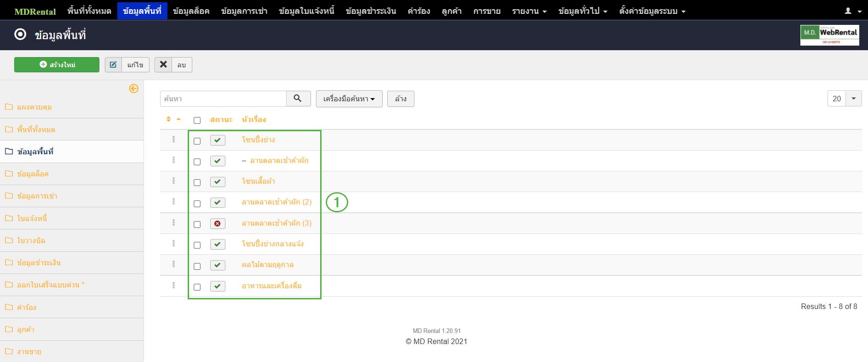
Task: Open ลูกค้า in top menu
Action: (452, 11)
